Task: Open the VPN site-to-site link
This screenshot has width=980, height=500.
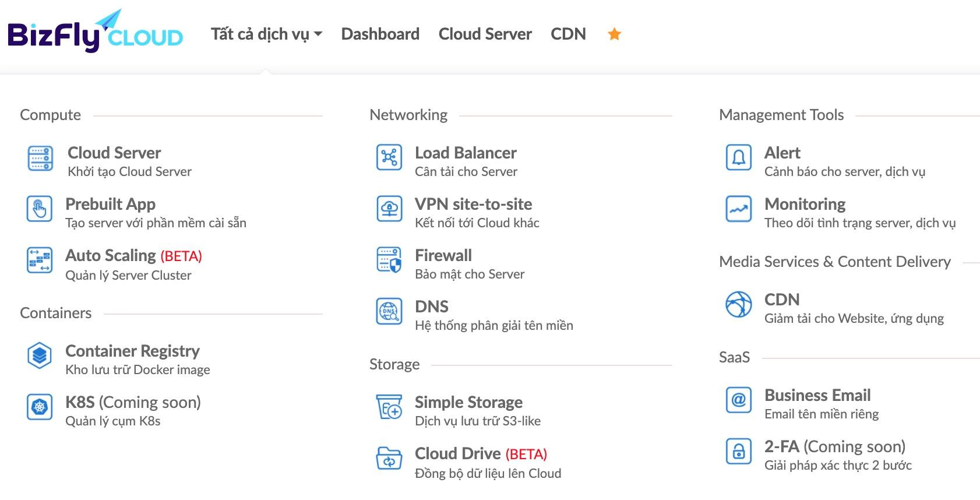Action: (x=473, y=204)
